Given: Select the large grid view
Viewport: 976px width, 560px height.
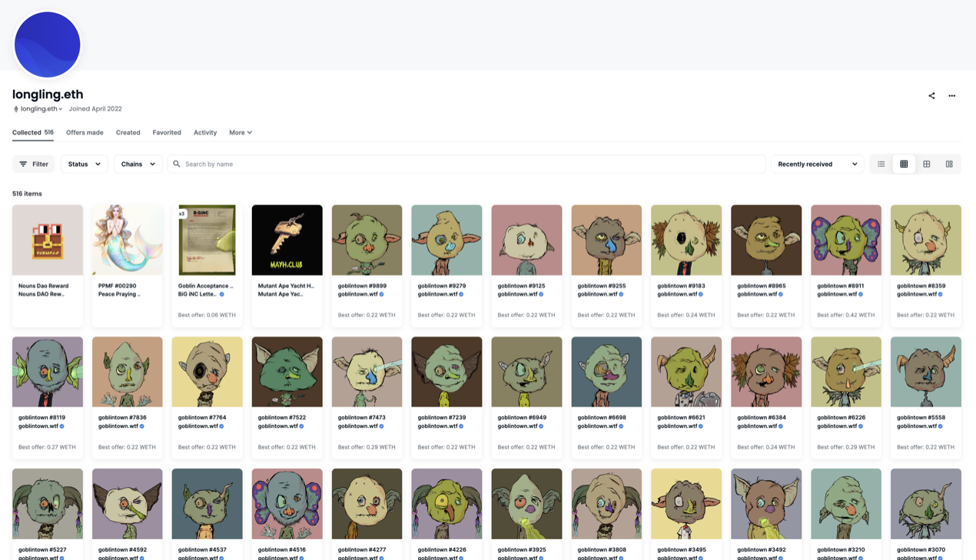Looking at the screenshot, I should pyautogui.click(x=927, y=164).
